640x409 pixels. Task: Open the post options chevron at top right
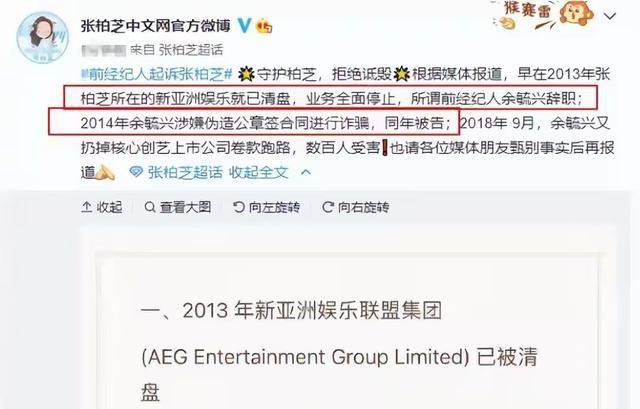click(610, 16)
